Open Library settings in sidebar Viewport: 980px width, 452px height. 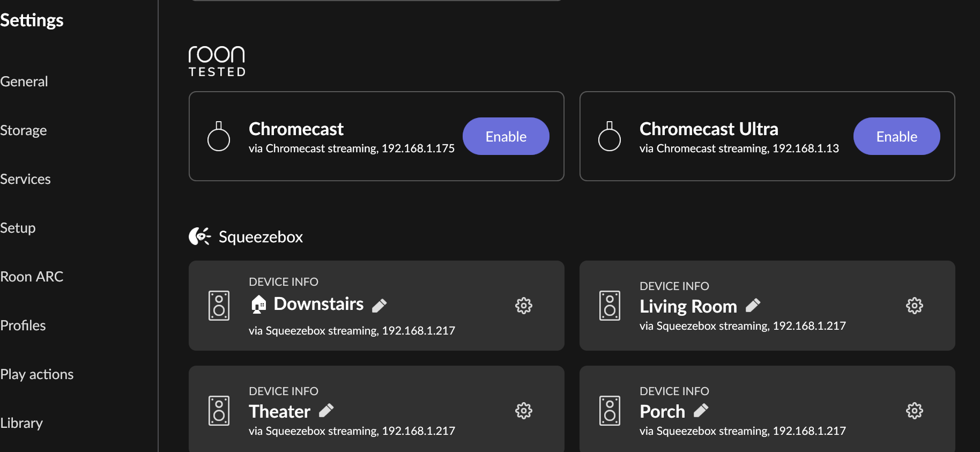tap(21, 423)
